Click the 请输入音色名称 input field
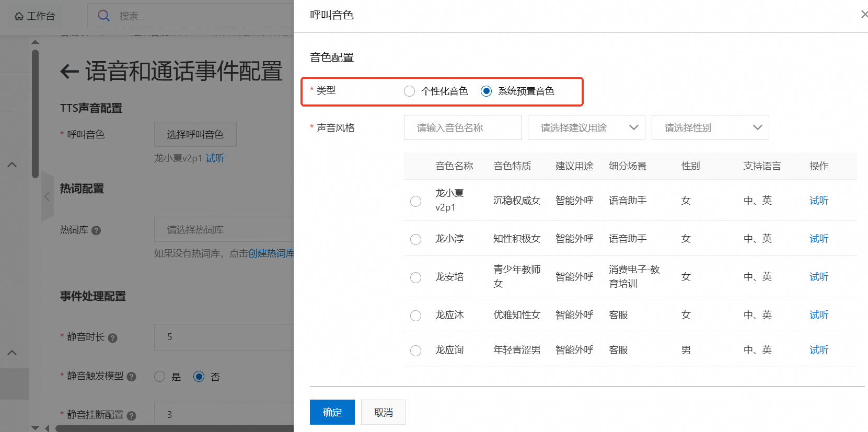 [462, 127]
